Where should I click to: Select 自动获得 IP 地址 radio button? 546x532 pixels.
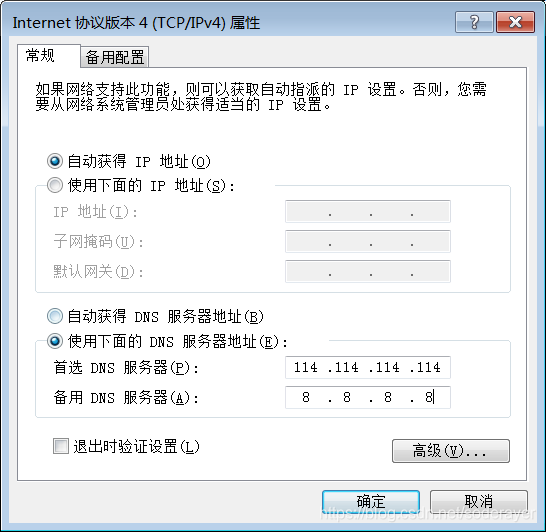55,161
